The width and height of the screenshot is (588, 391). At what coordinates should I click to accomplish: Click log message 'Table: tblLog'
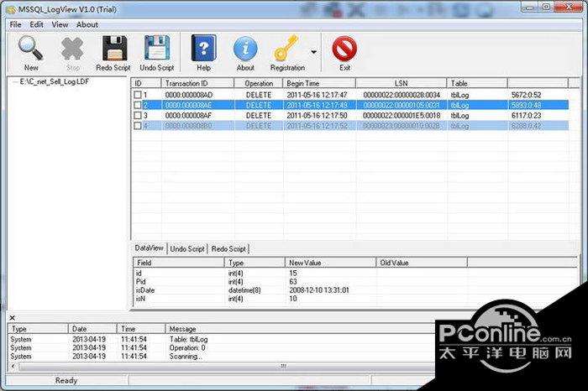[x=189, y=339]
